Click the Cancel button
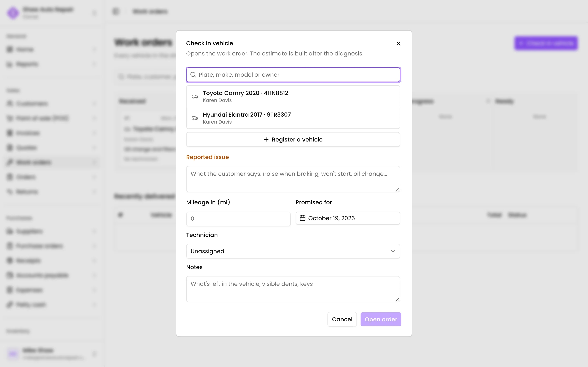The image size is (588, 367). 342,319
